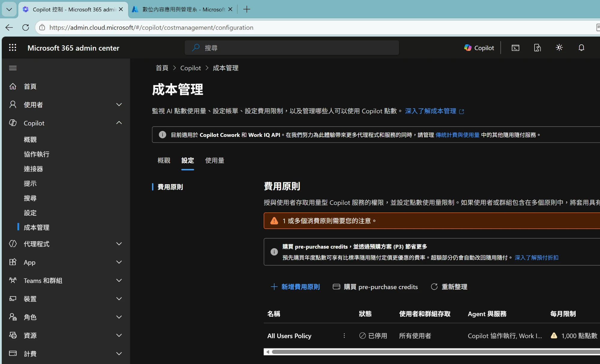The height and width of the screenshot is (364, 600).
Task: Click 新增費用原則 button
Action: pos(295,287)
